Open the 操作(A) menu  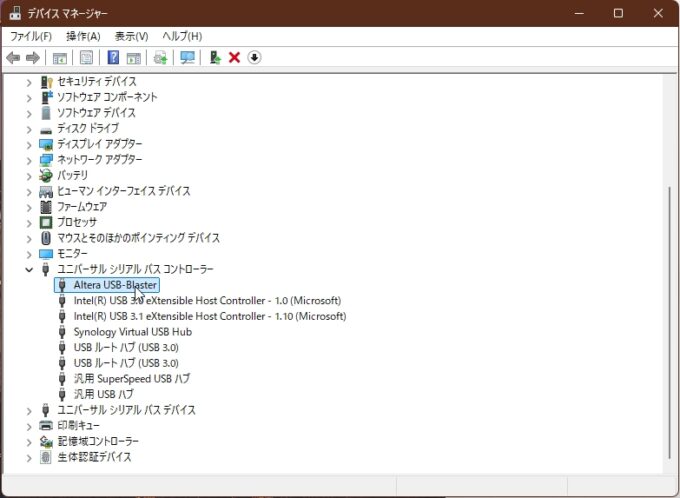click(x=83, y=36)
